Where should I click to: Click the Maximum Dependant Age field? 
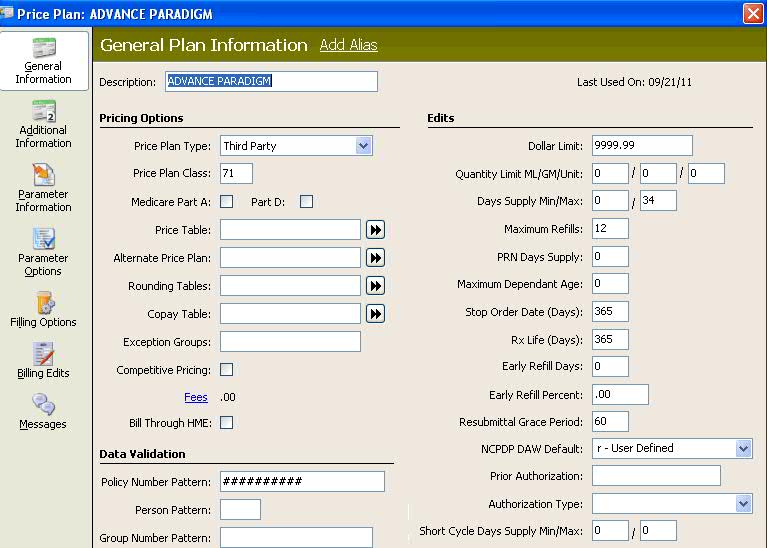[610, 283]
